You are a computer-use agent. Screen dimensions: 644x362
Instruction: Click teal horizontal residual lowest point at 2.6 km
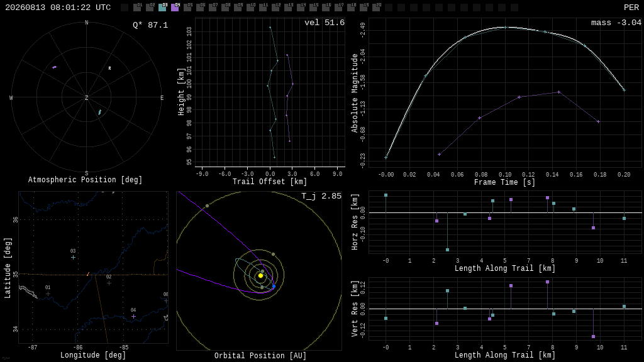pos(447,250)
